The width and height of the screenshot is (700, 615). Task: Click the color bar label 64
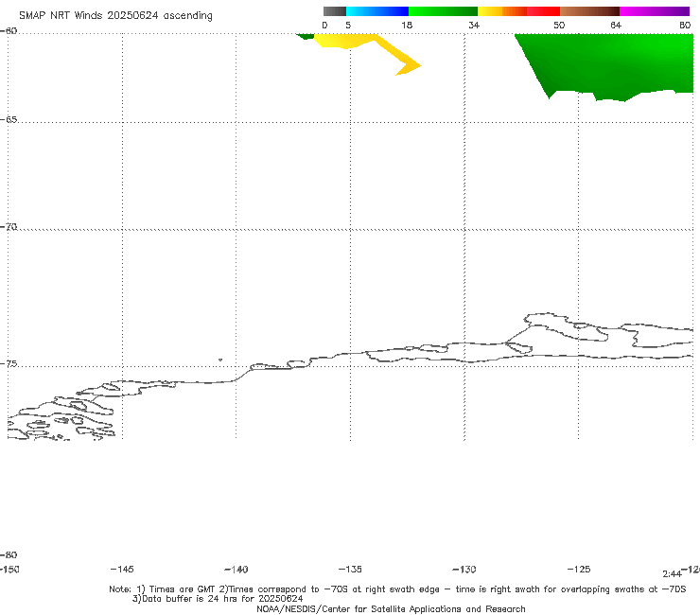point(616,25)
